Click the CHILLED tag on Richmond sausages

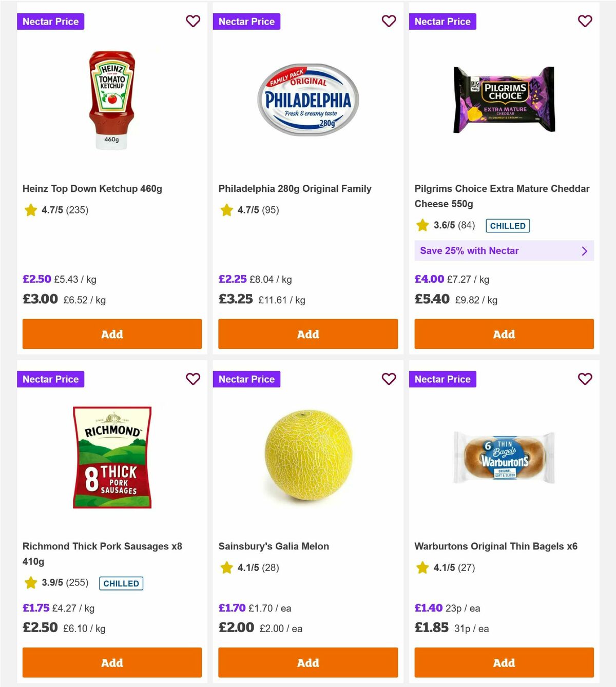(x=121, y=583)
